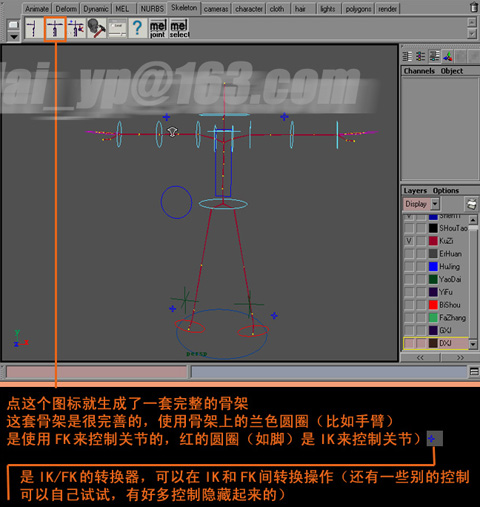Switch to the cloth shelf tab

tap(277, 9)
